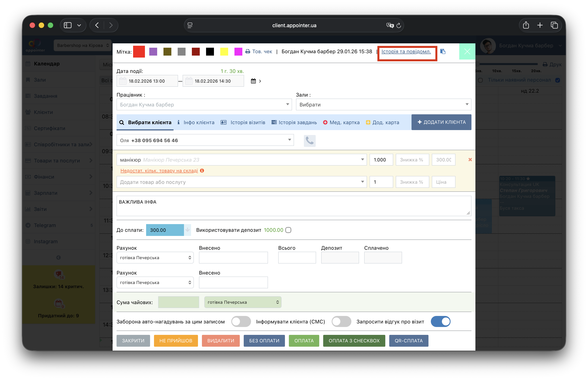
Task: Choose the yellow label color swatch
Action: pos(224,52)
